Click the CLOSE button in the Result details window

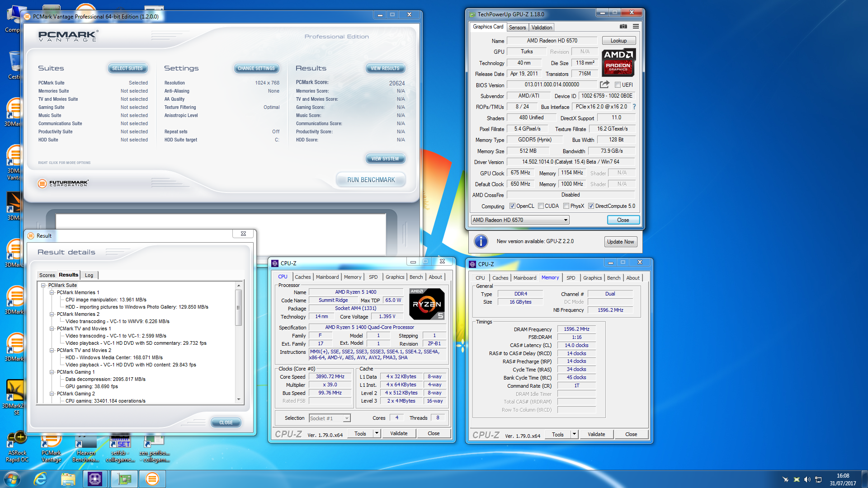tap(226, 422)
